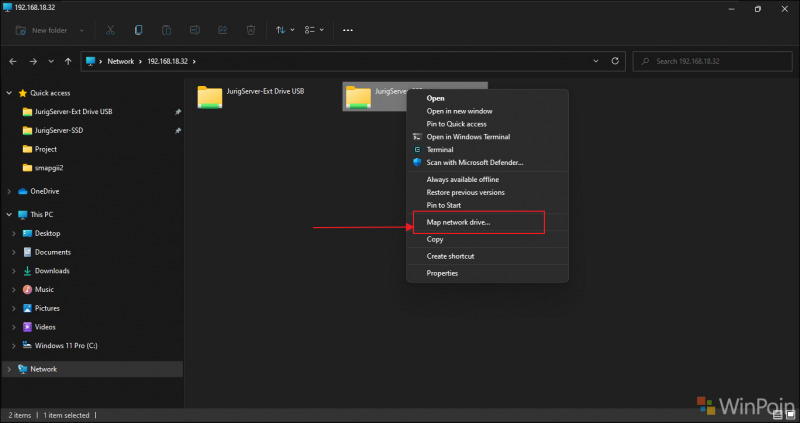800x423 pixels.
Task: Open JurigServer-SSD in sidebar
Action: [x=59, y=131]
